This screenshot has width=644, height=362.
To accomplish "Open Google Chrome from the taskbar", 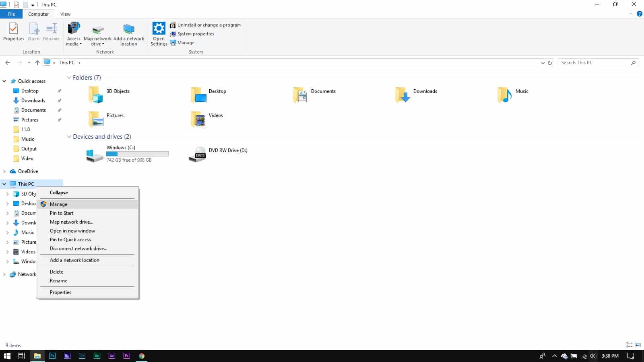I will coord(141,356).
